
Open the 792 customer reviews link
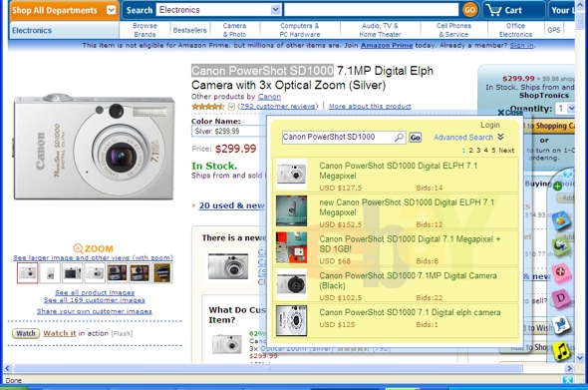[278, 106]
